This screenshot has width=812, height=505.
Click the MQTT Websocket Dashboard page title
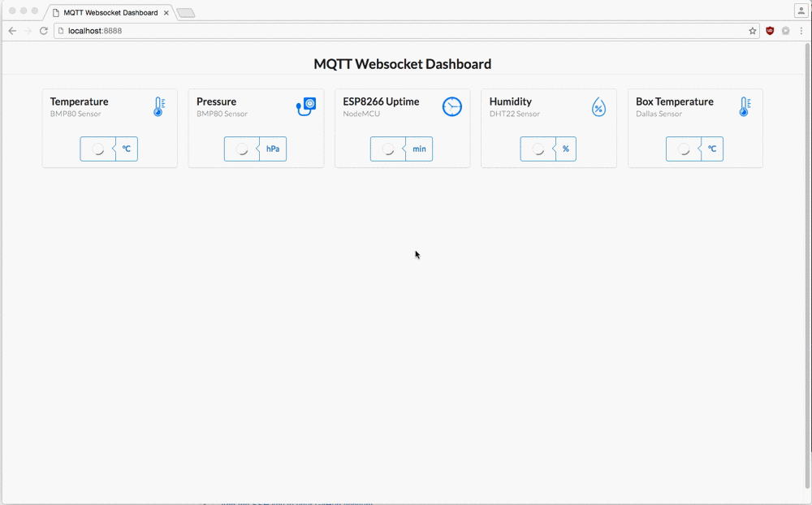401,63
